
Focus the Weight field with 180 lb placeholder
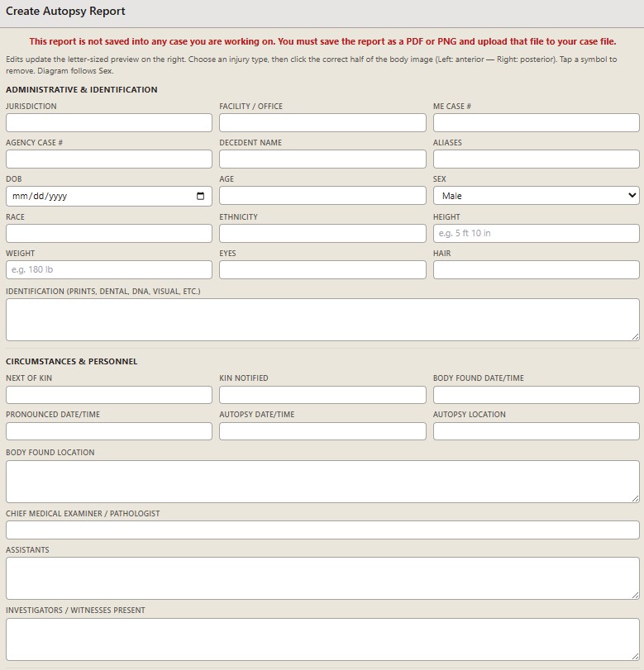click(x=109, y=269)
